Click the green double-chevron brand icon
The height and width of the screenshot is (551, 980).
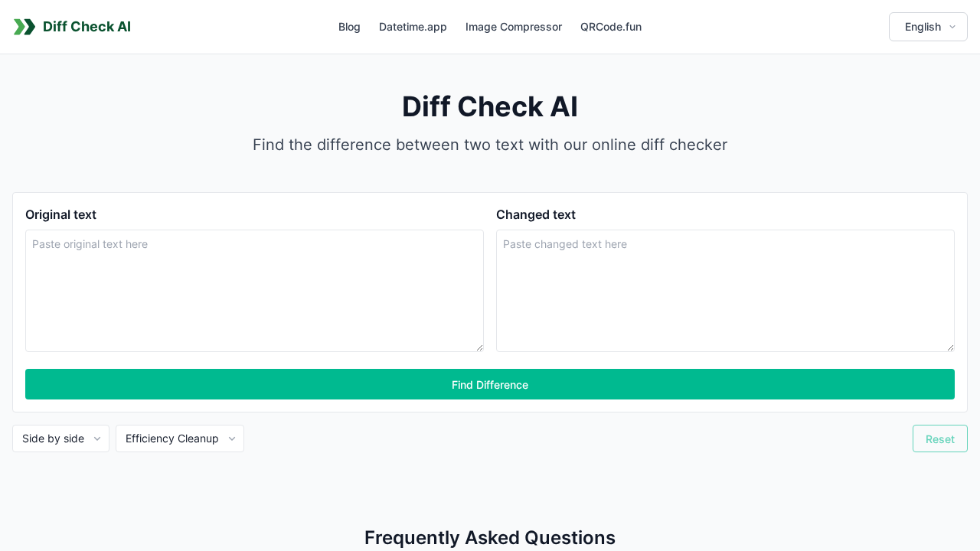[x=23, y=26]
